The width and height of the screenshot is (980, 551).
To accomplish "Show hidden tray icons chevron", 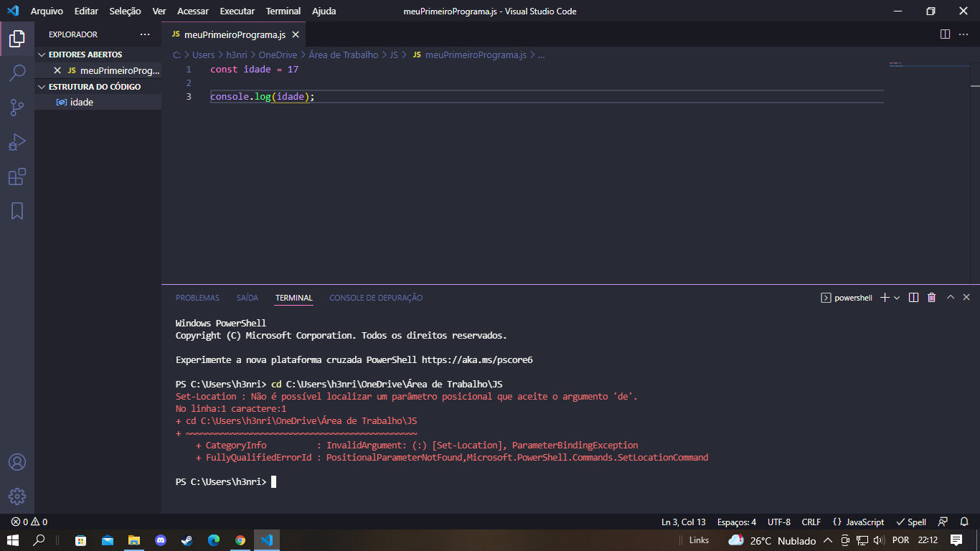I will [x=828, y=540].
